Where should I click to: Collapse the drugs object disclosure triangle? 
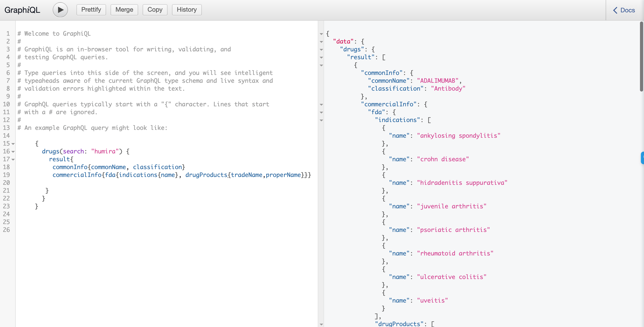pyautogui.click(x=323, y=49)
